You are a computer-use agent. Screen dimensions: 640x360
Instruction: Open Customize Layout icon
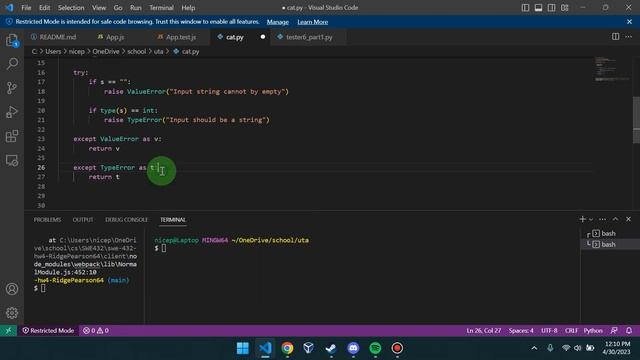point(564,8)
